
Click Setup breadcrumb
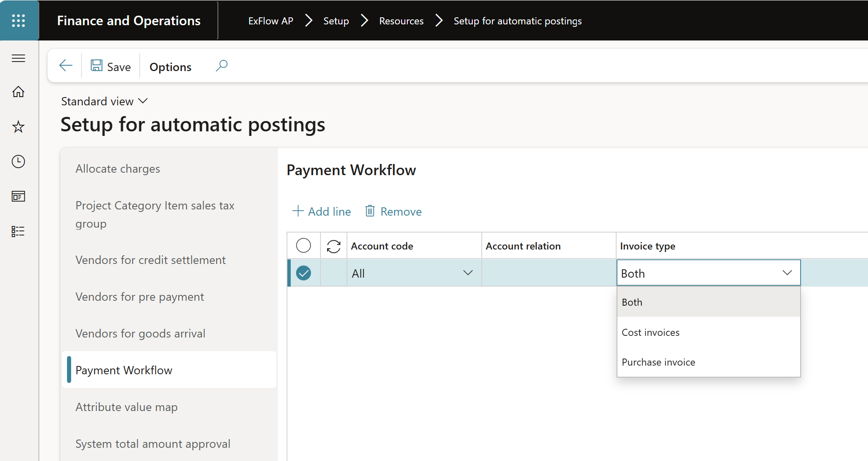(336, 21)
